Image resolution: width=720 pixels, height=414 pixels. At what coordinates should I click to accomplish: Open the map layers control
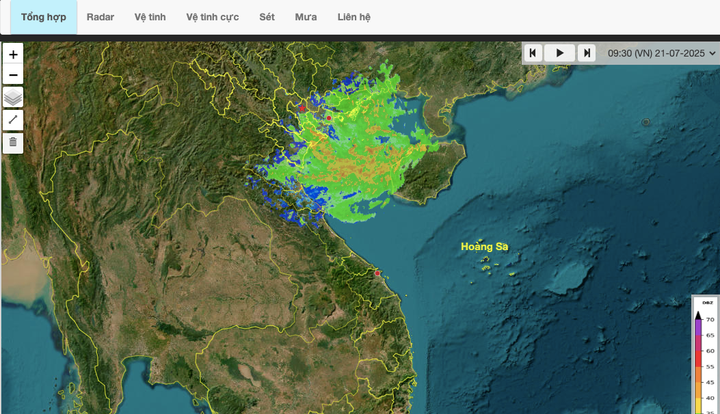click(x=13, y=98)
